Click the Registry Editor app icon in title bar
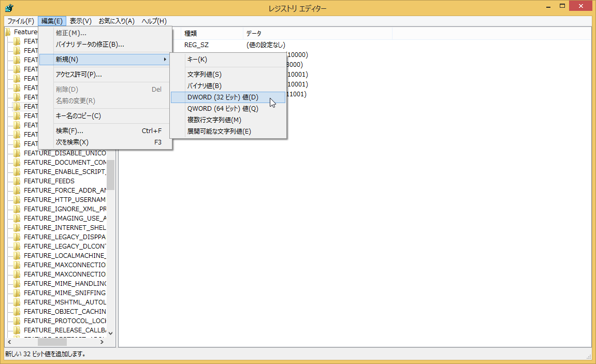596x364 pixels. [x=9, y=8]
